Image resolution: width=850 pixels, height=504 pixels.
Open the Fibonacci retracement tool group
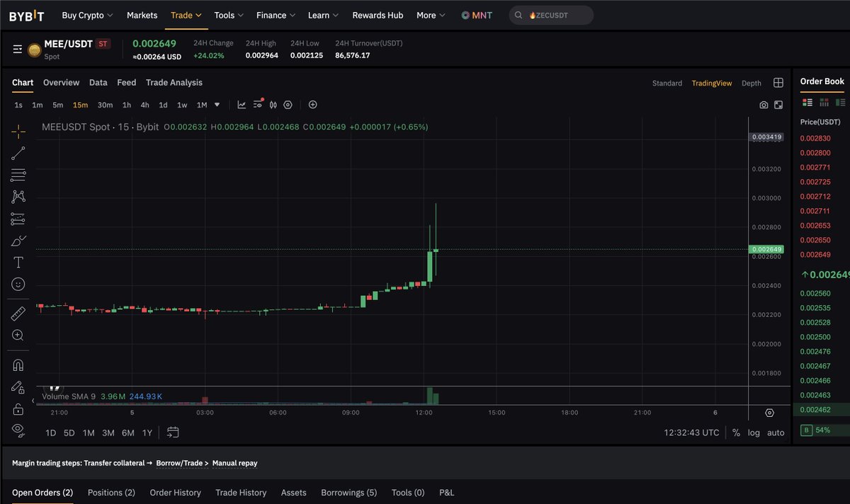tap(18, 175)
